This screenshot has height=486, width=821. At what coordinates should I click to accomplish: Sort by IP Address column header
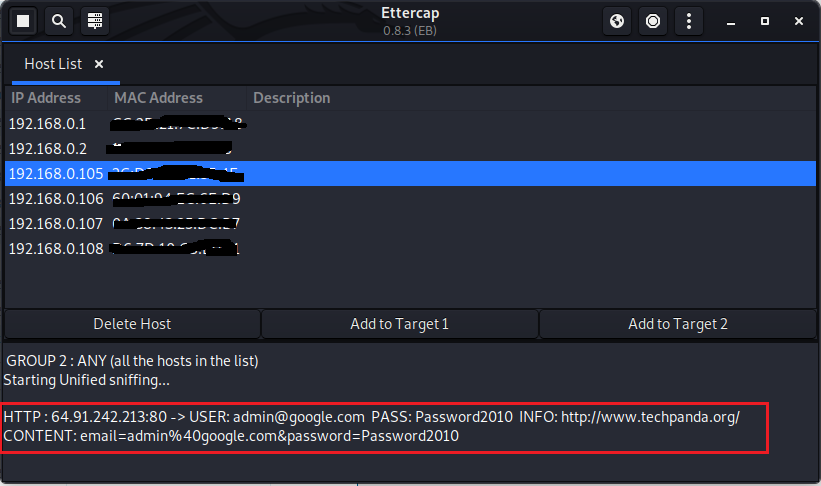point(46,98)
